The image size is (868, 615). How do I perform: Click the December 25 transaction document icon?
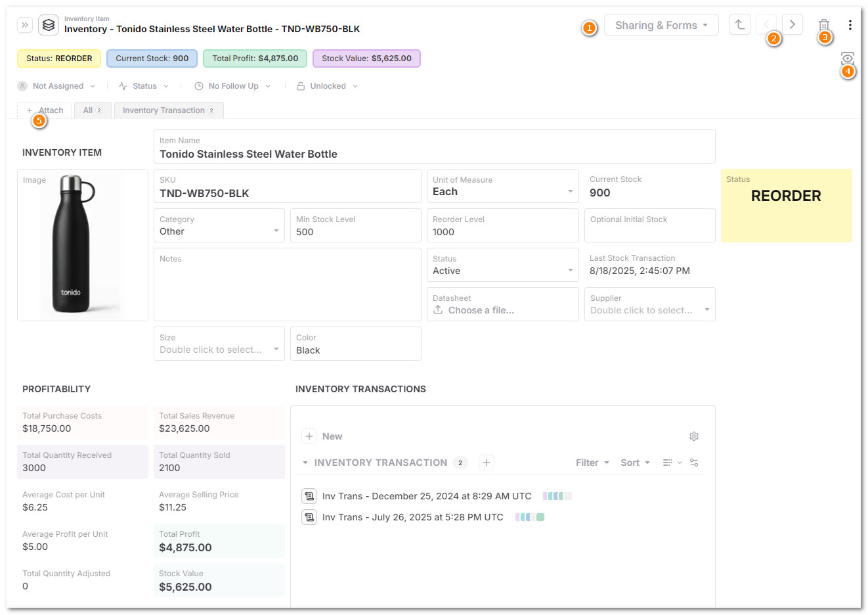coord(309,496)
